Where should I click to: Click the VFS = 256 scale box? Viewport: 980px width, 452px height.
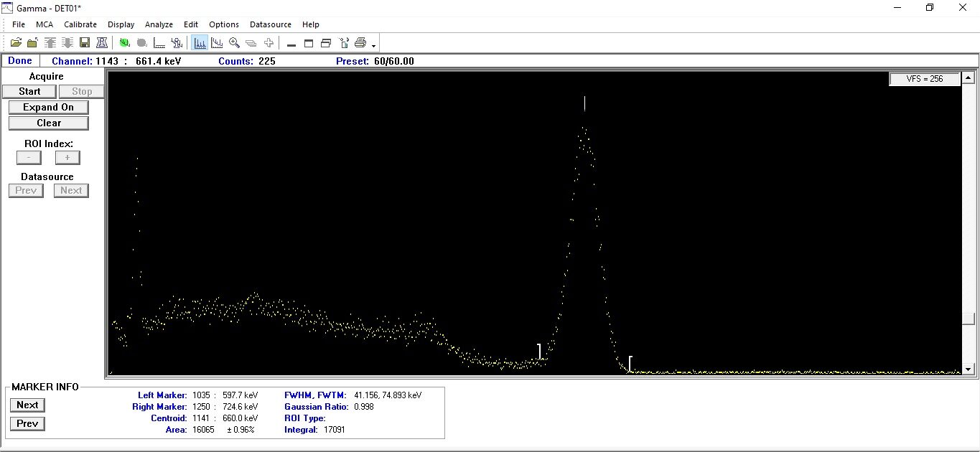click(x=925, y=79)
